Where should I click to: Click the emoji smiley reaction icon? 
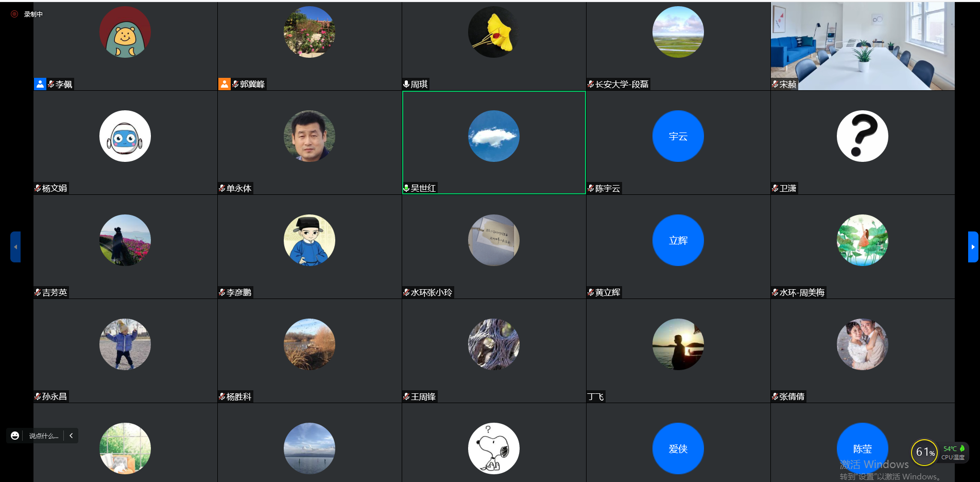tap(15, 436)
